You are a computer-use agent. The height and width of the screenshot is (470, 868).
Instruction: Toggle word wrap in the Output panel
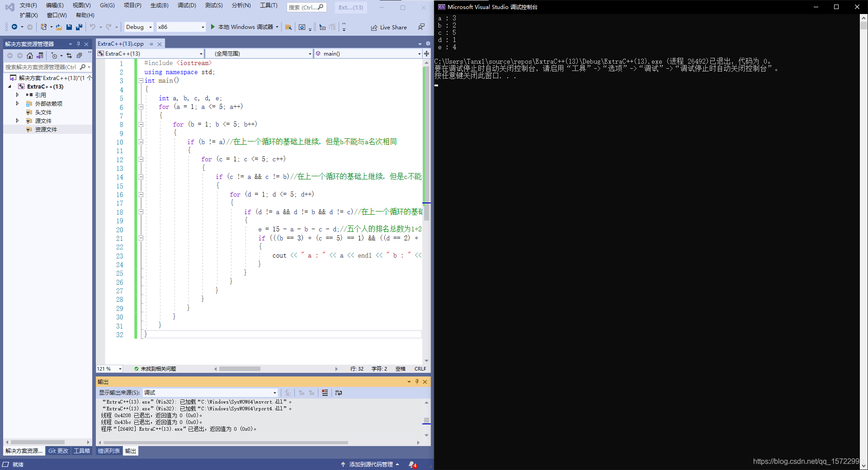point(339,393)
